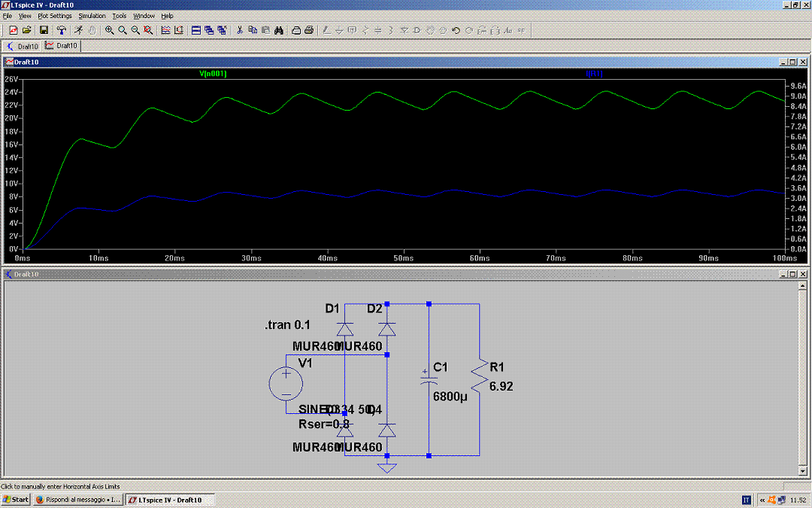Open the Rispondi al messaggio taskbar item
This screenshot has height=508, width=812.
[x=78, y=500]
